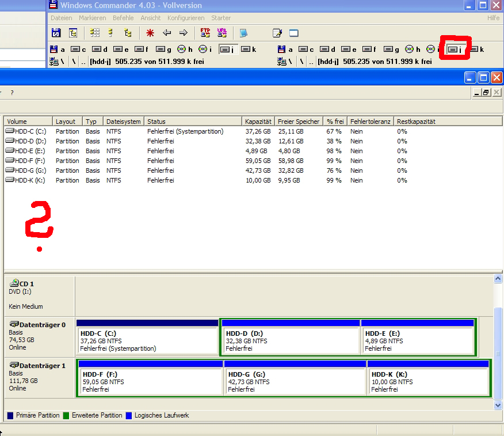The image size is (504, 436).
Task: Select floppy drive a in right panel
Action: coord(285,50)
